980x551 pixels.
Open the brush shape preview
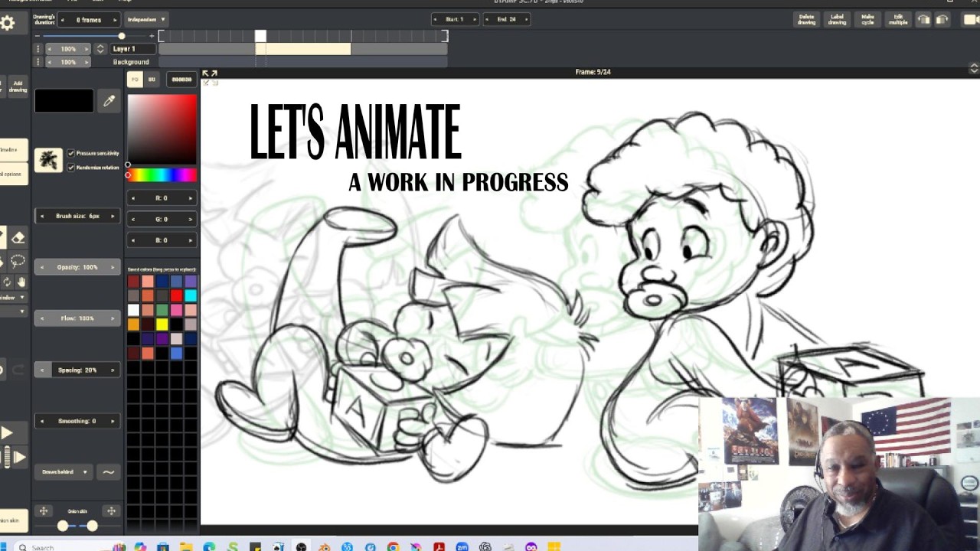pyautogui.click(x=48, y=160)
